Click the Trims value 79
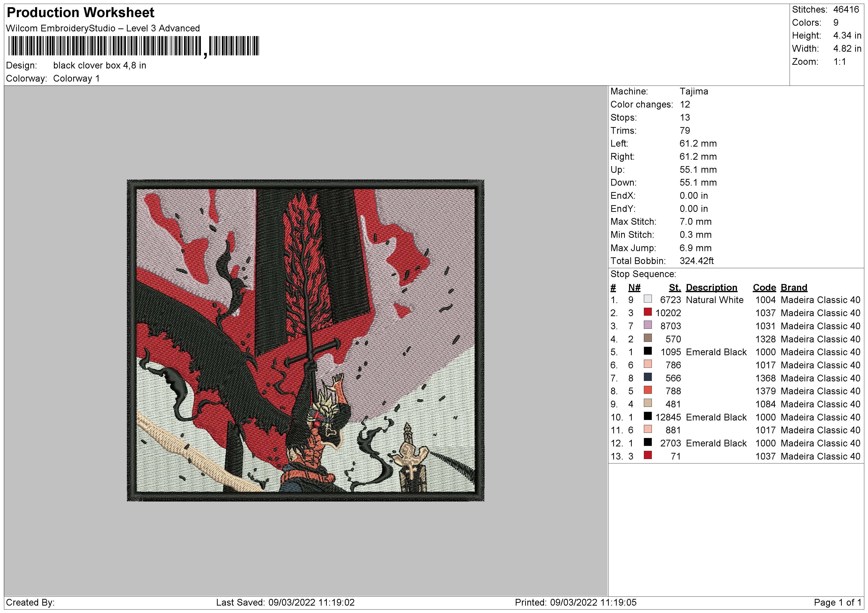This screenshot has height=613, width=868. pyautogui.click(x=685, y=131)
